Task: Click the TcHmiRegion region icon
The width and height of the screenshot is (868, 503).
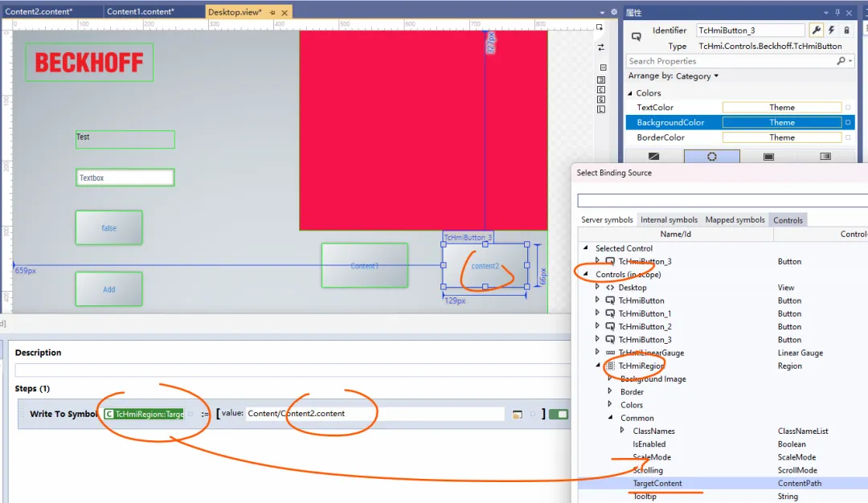Action: coord(610,366)
